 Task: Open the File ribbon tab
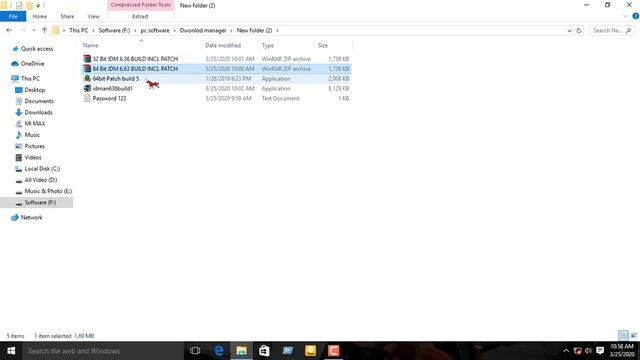point(13,16)
